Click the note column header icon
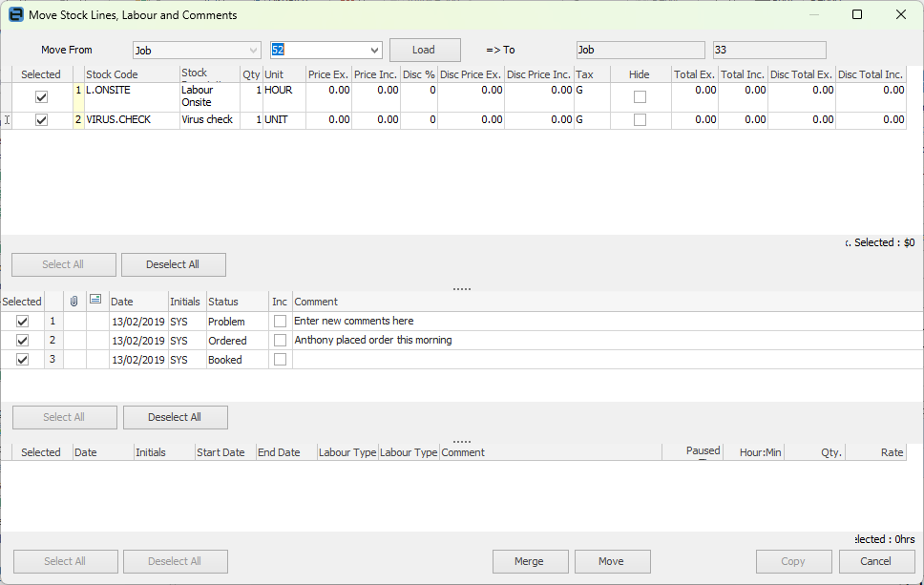924x585 pixels. click(x=95, y=300)
